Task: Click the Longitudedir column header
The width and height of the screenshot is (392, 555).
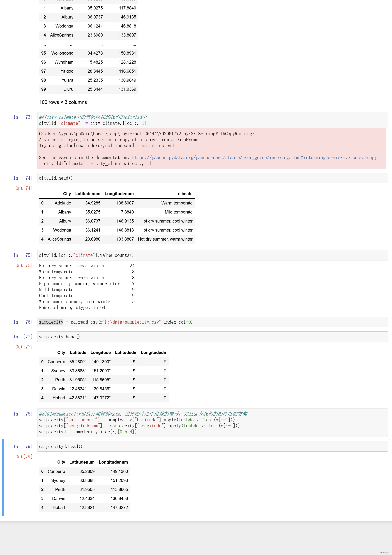Action: click(153, 352)
